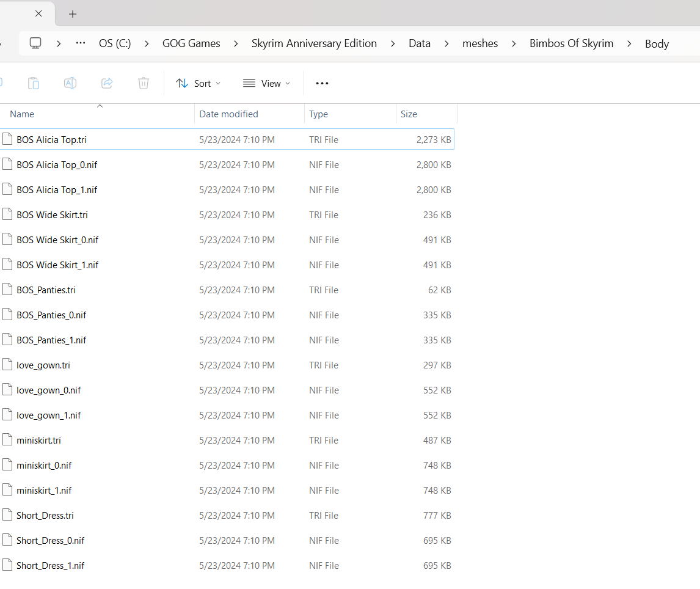This screenshot has height=589, width=700.
Task: Click the 487 KB size cell
Action: pos(437,441)
